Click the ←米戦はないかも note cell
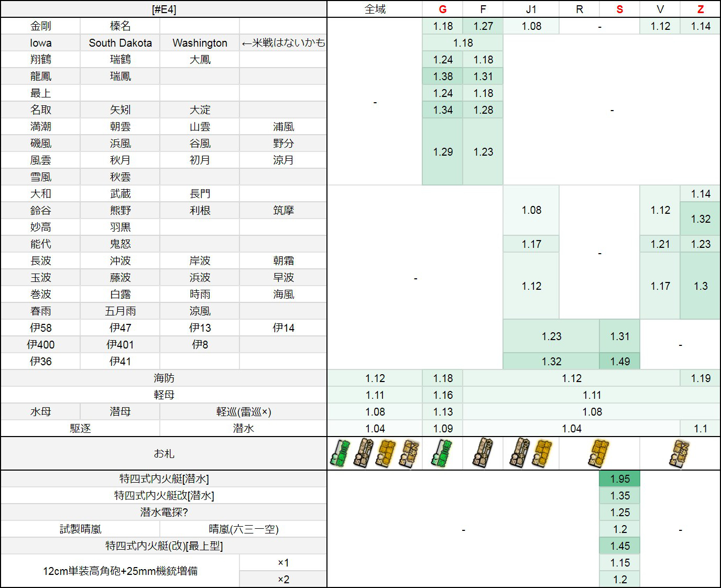This screenshot has width=721, height=588. [x=283, y=43]
